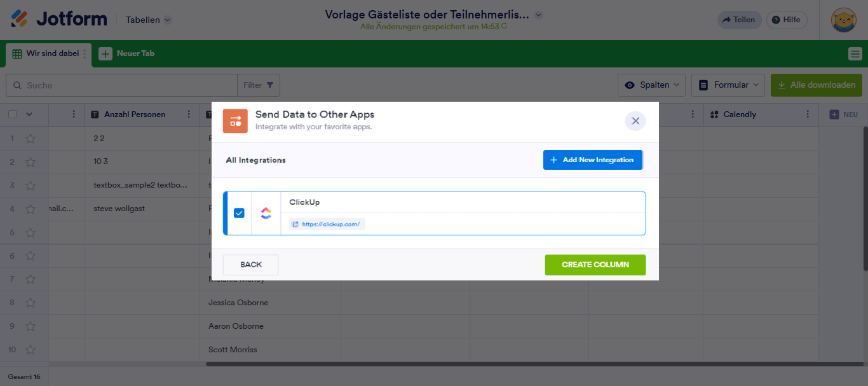Image resolution: width=868 pixels, height=386 pixels.
Task: Click the BACK button
Action: pyautogui.click(x=251, y=265)
